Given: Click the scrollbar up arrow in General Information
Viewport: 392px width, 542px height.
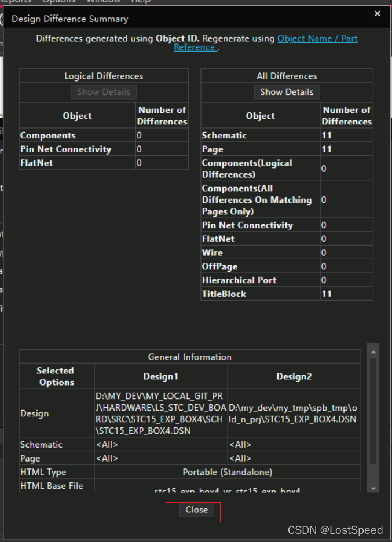Looking at the screenshot, I should coord(373,351).
